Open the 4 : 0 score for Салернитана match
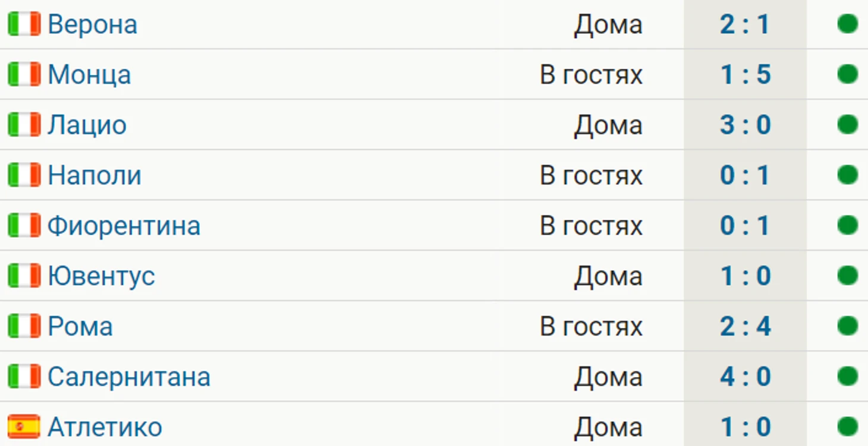The width and height of the screenshot is (868, 446). (745, 377)
